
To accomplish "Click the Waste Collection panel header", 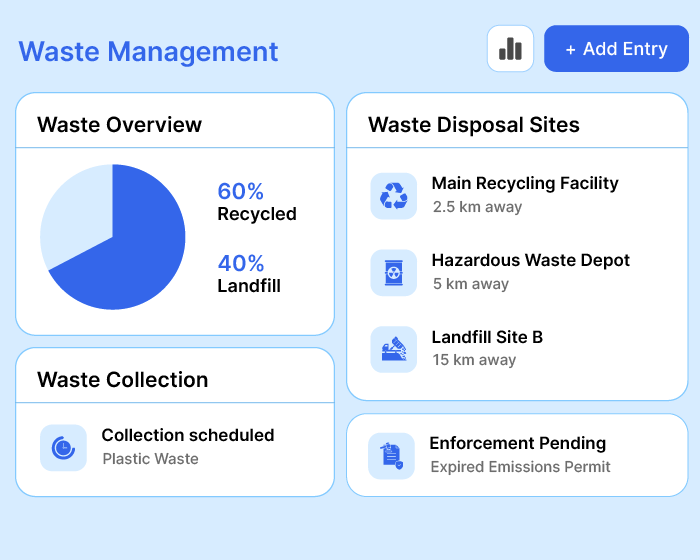I will coord(122,380).
